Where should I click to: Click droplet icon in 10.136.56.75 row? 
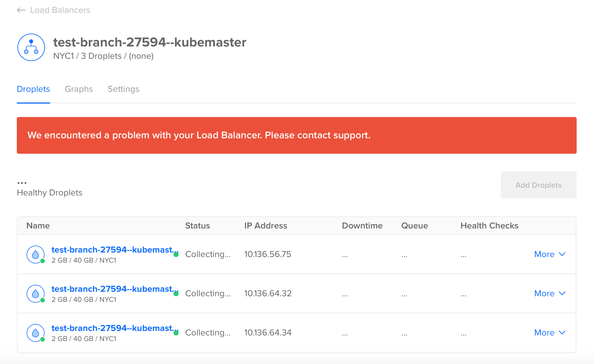point(36,255)
